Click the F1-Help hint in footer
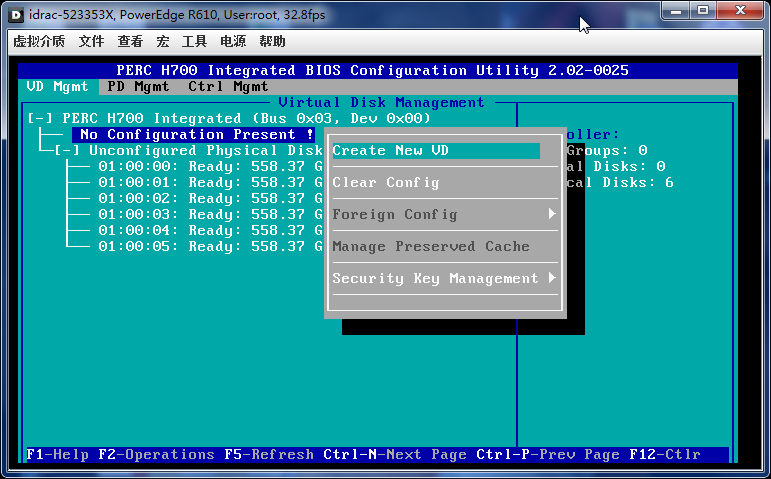The height and width of the screenshot is (479, 771). coord(58,454)
